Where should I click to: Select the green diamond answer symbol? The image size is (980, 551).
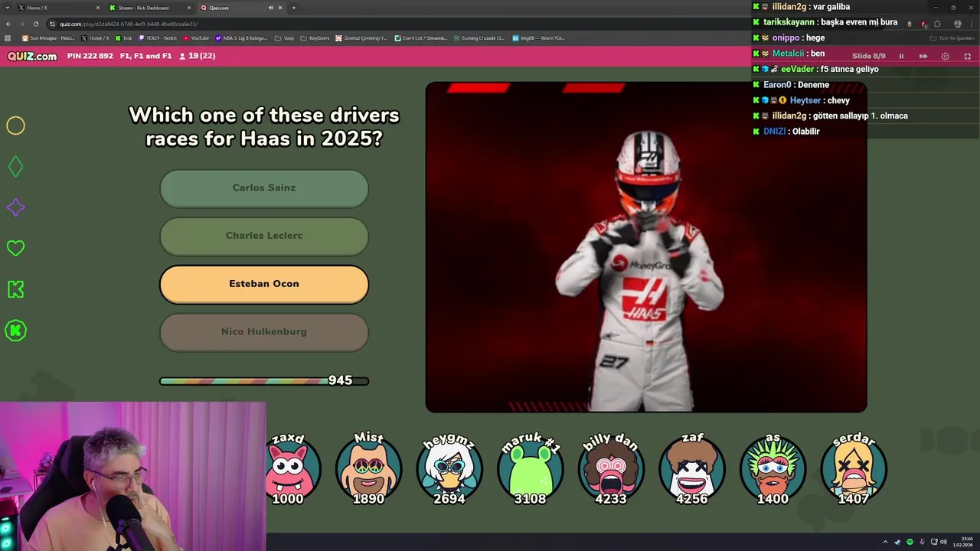pos(15,166)
